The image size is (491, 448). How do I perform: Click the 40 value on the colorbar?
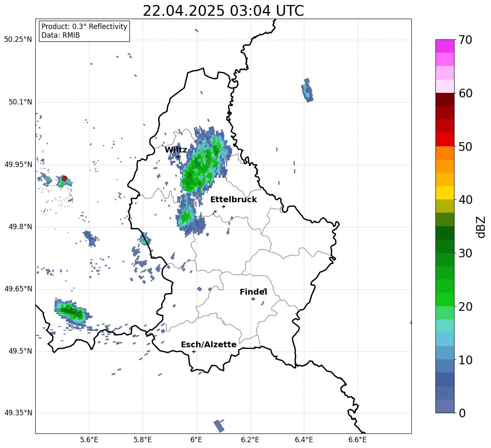[x=466, y=200]
